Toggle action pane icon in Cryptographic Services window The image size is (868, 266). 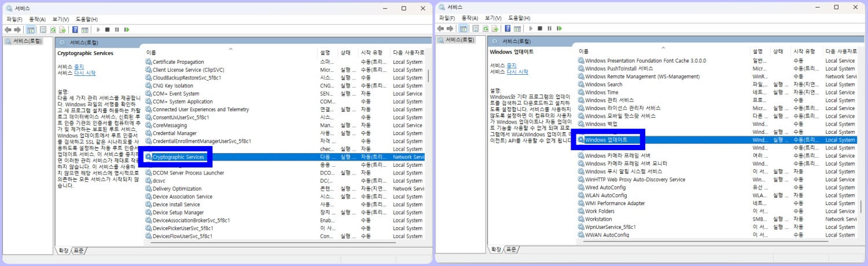[84, 30]
